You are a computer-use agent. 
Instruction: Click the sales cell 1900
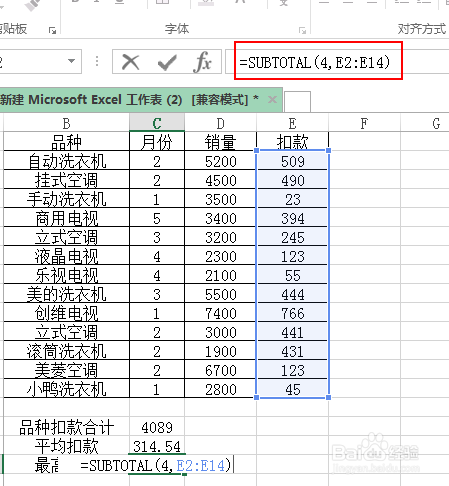(220, 351)
